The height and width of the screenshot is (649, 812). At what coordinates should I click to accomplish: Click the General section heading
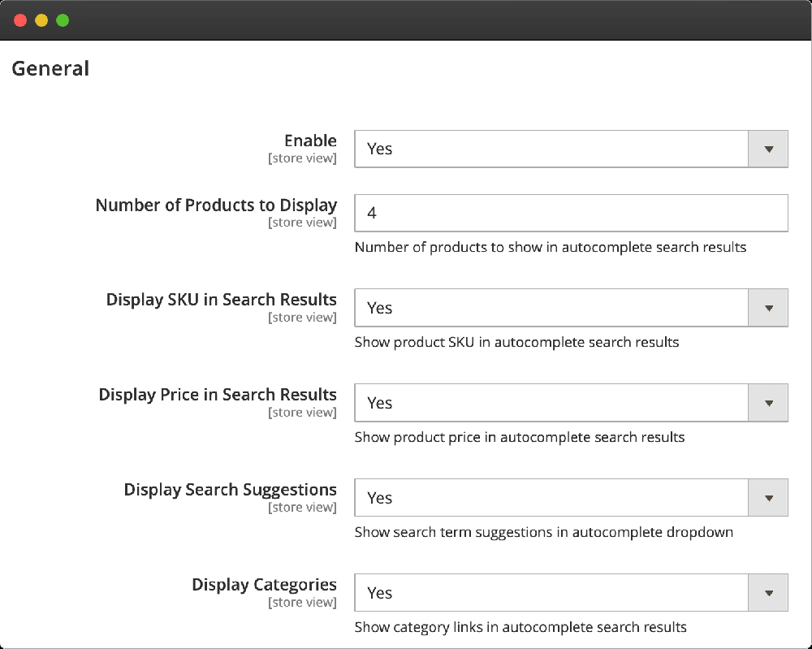click(x=50, y=69)
